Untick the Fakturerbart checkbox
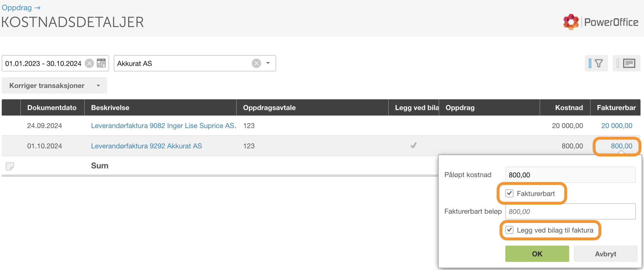The image size is (644, 270). [x=509, y=193]
